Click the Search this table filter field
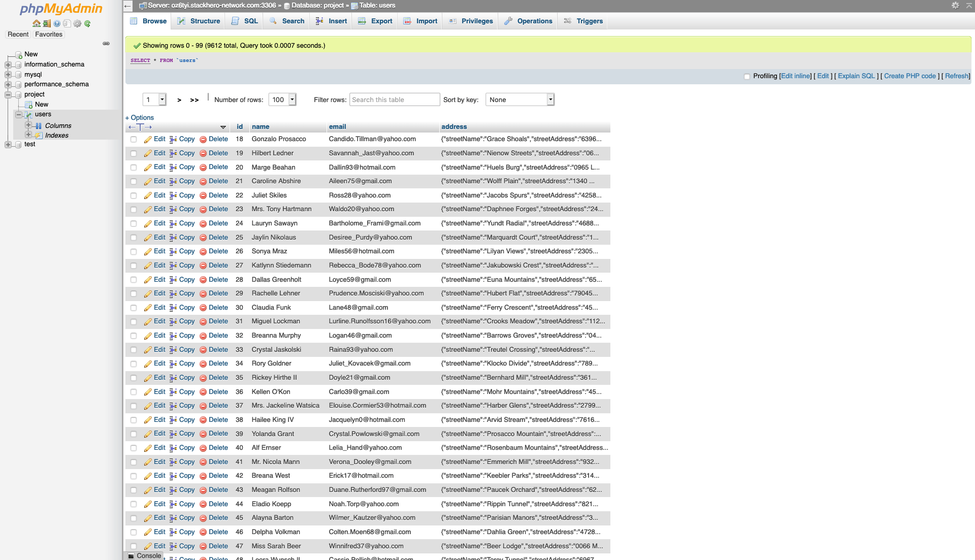975x560 pixels. (x=395, y=100)
